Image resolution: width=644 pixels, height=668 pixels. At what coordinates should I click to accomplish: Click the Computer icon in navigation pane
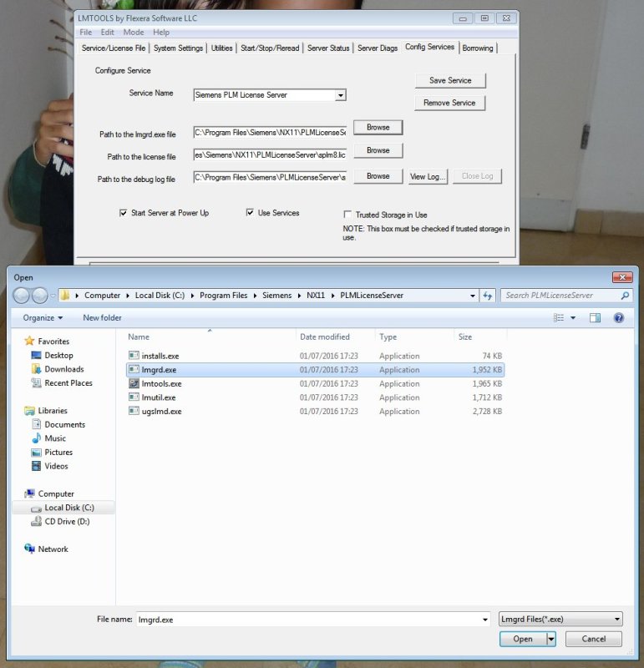29,493
